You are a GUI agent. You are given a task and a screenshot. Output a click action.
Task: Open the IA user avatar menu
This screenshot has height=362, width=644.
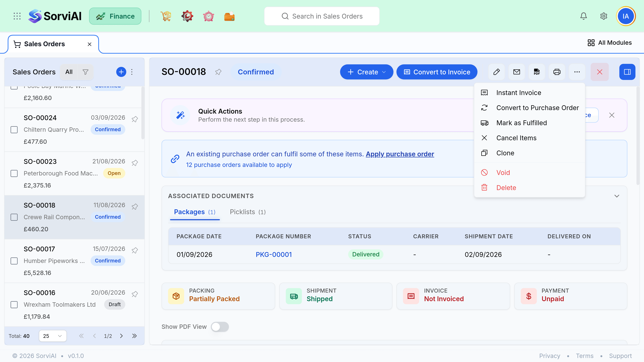click(626, 16)
